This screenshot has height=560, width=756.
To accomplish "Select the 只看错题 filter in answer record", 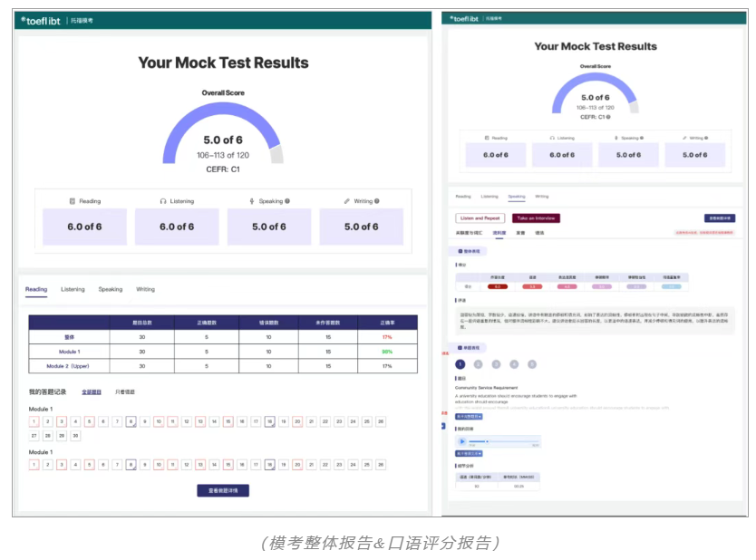I will point(125,391).
